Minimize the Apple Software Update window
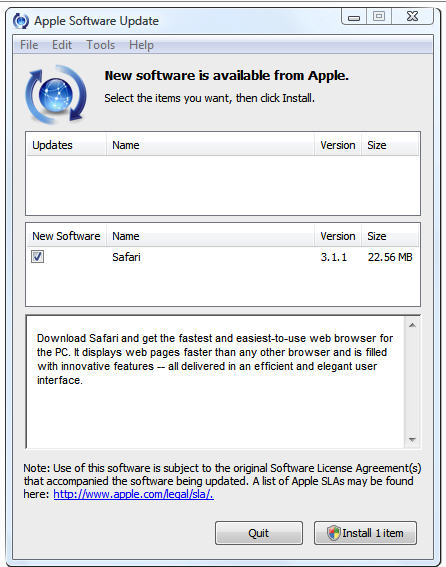The height and width of the screenshot is (567, 446). pos(354,17)
